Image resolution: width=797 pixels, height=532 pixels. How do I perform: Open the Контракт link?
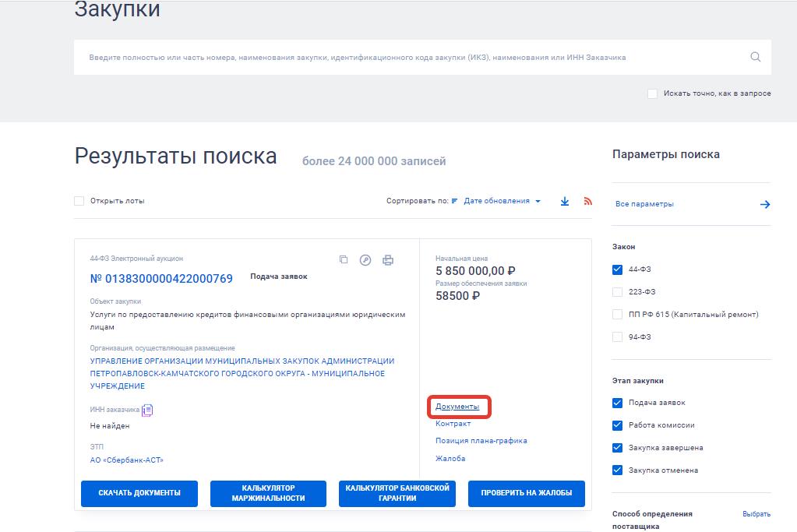453,423
